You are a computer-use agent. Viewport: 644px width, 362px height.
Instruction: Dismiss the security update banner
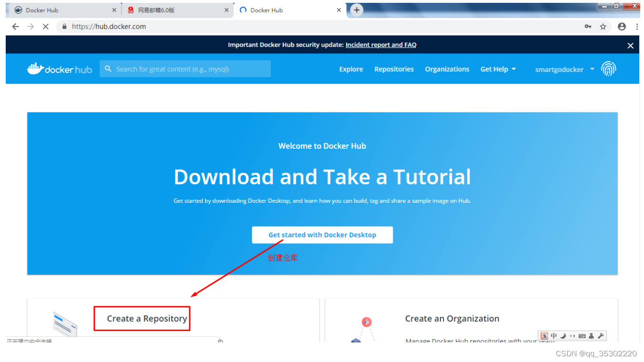pos(630,46)
